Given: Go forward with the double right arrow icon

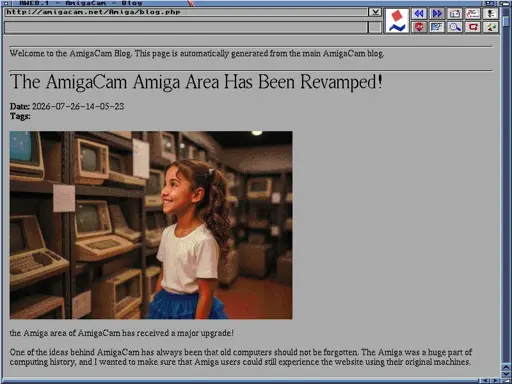Looking at the screenshot, I should pos(437,14).
